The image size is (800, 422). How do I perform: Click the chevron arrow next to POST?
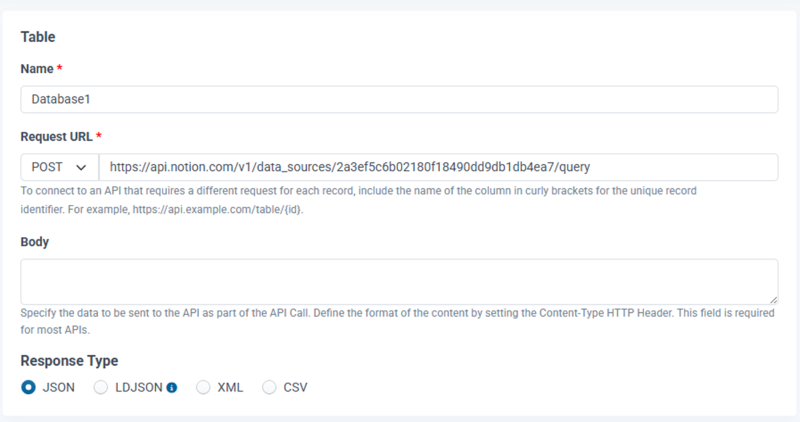[81, 167]
